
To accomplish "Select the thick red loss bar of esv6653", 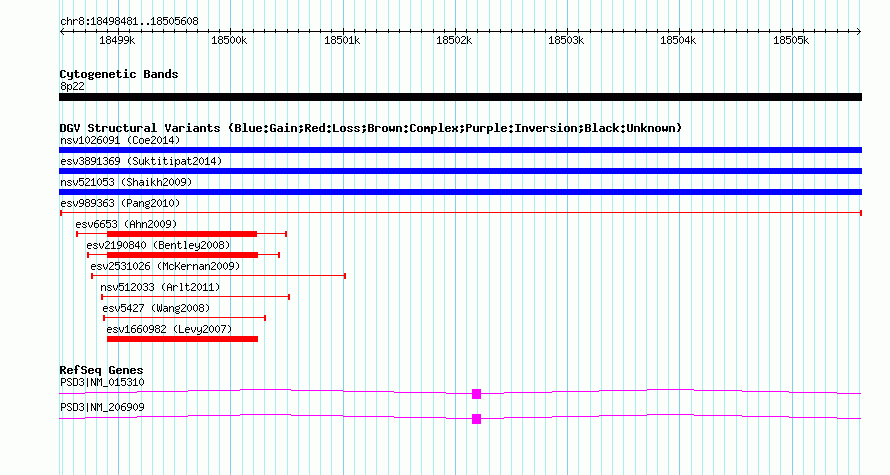I will pos(182,234).
